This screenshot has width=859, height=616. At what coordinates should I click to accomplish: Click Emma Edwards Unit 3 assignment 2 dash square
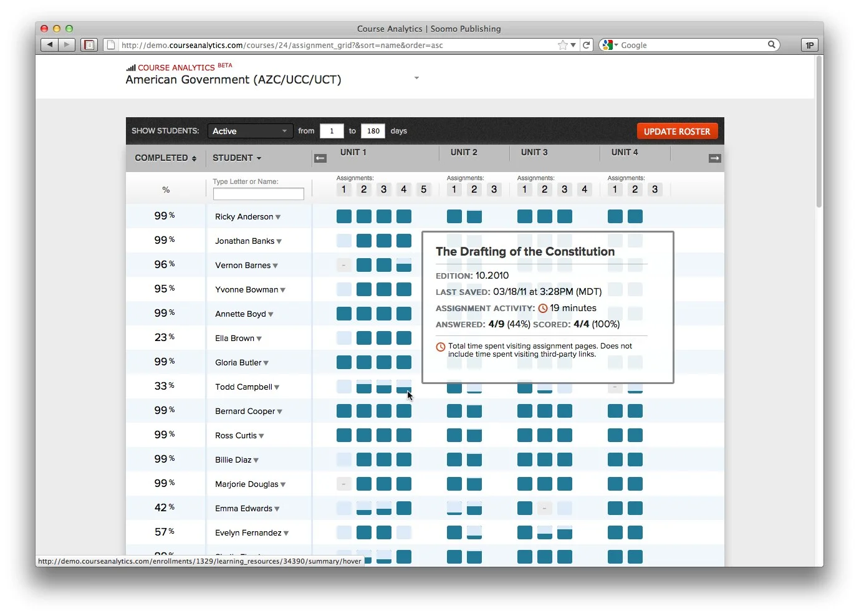545,508
